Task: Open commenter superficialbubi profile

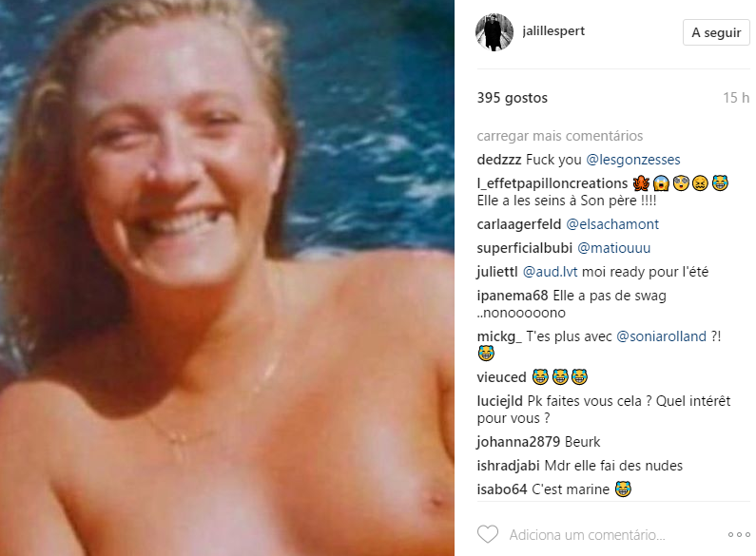Action: [x=525, y=248]
